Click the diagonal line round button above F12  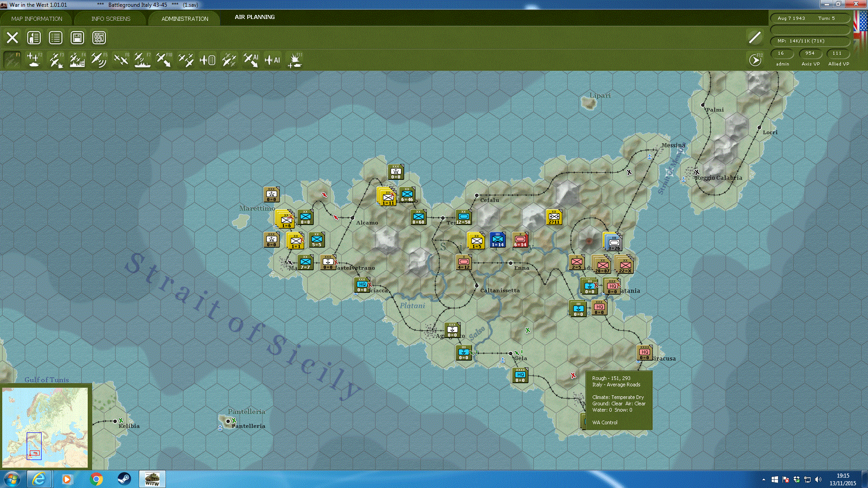[755, 38]
